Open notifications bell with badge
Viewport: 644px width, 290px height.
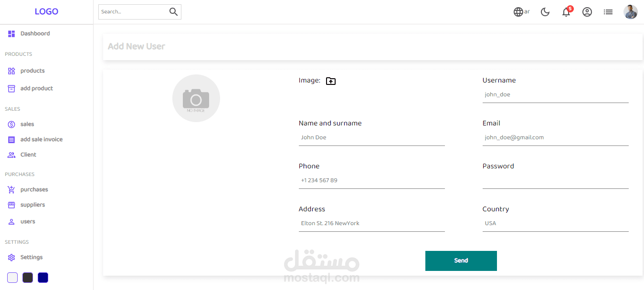[567, 11]
